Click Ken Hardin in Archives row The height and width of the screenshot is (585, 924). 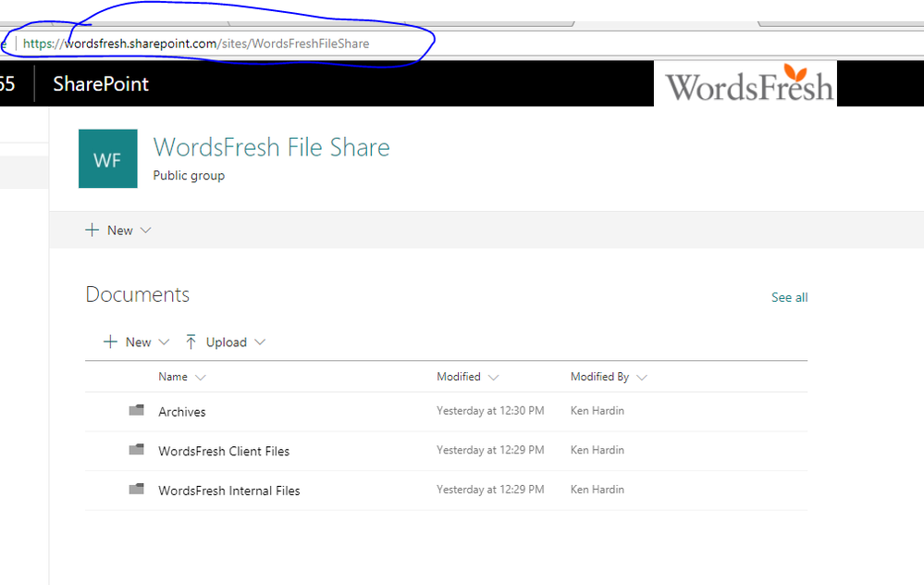[x=597, y=410]
